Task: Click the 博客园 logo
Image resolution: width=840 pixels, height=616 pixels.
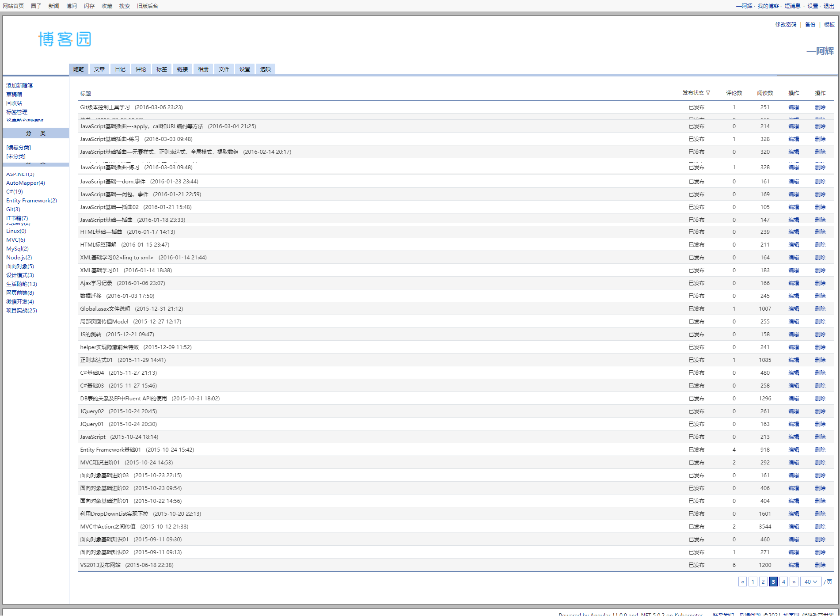Action: pos(65,39)
